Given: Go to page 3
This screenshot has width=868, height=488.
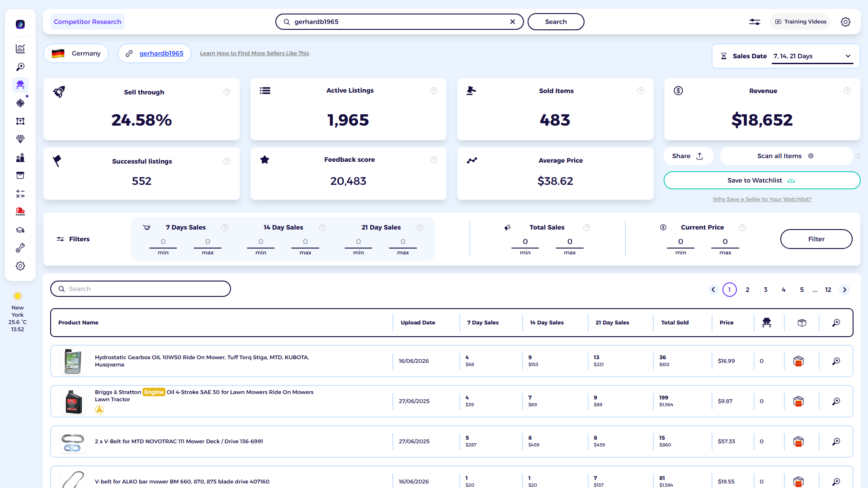Looking at the screenshot, I should coord(766,290).
